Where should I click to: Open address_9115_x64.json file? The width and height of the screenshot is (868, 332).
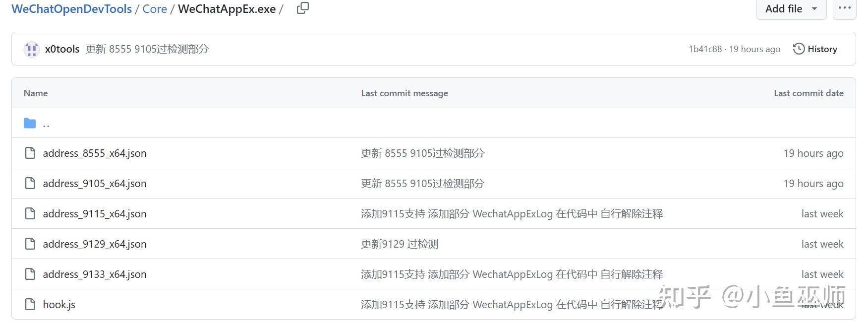(95, 214)
